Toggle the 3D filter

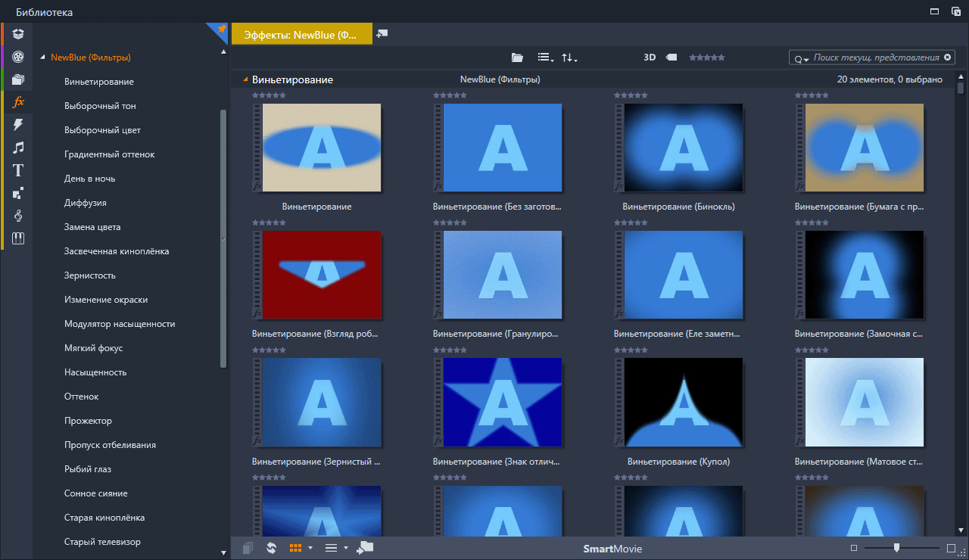[650, 58]
